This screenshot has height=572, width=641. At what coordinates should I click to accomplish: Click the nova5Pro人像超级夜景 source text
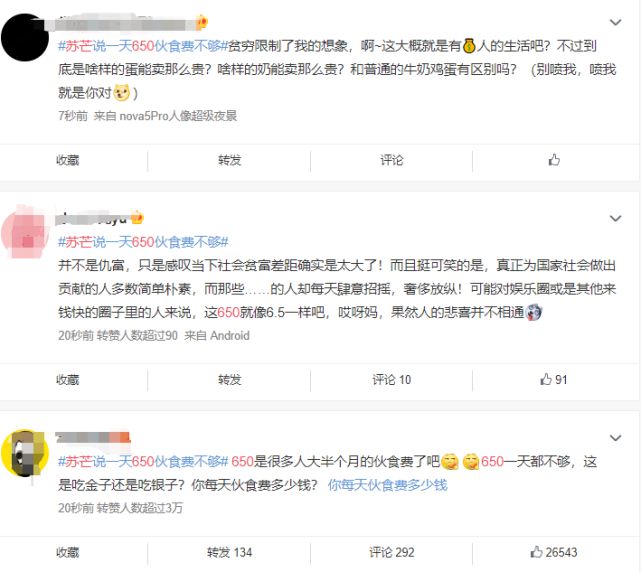[x=178, y=116]
